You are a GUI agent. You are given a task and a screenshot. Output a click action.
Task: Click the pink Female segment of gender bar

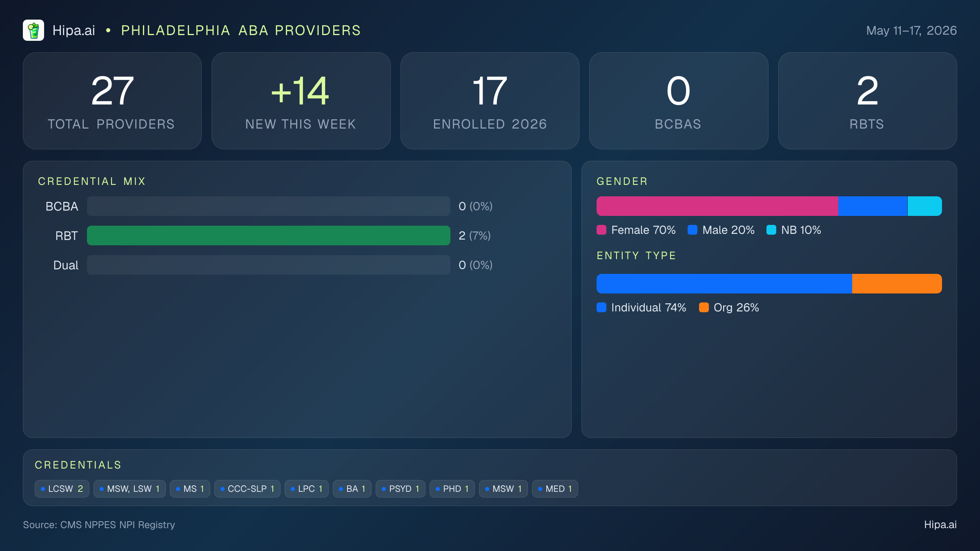(x=717, y=206)
